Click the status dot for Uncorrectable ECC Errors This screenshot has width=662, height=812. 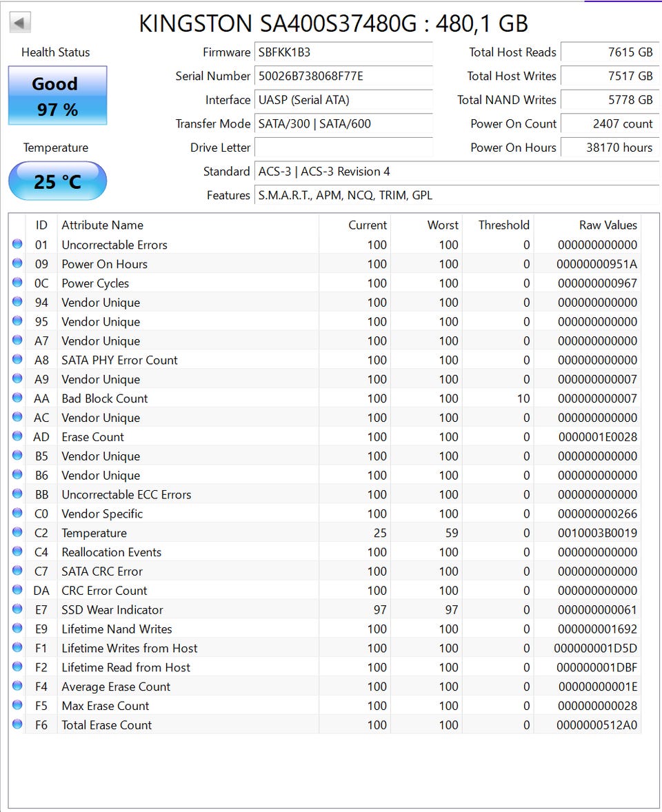pyautogui.click(x=17, y=494)
